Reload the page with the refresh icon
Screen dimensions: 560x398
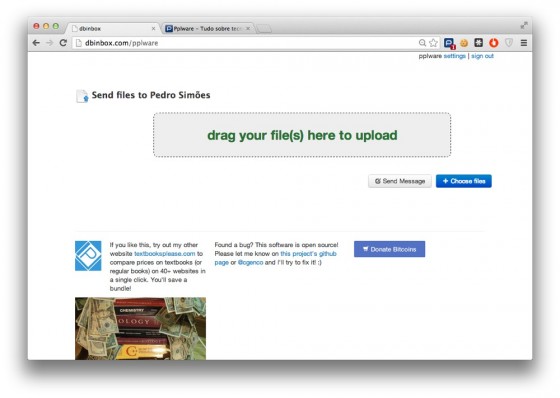[x=63, y=43]
